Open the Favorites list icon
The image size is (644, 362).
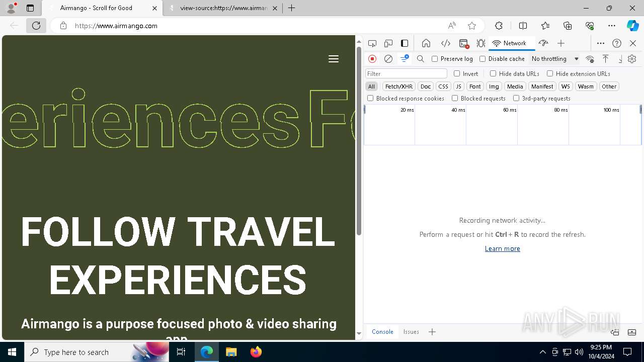coord(545,26)
